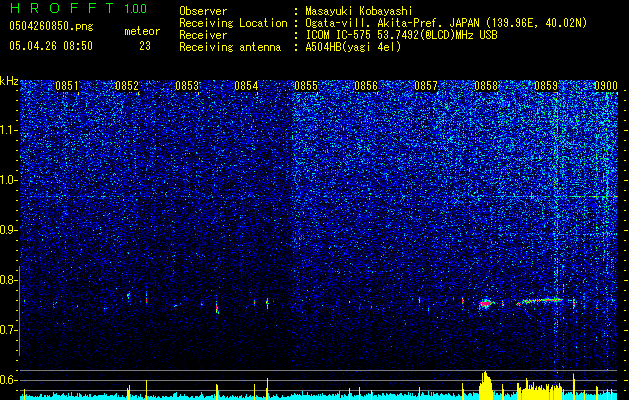Click the date stamp 05.04.26 08:50

pos(51,46)
